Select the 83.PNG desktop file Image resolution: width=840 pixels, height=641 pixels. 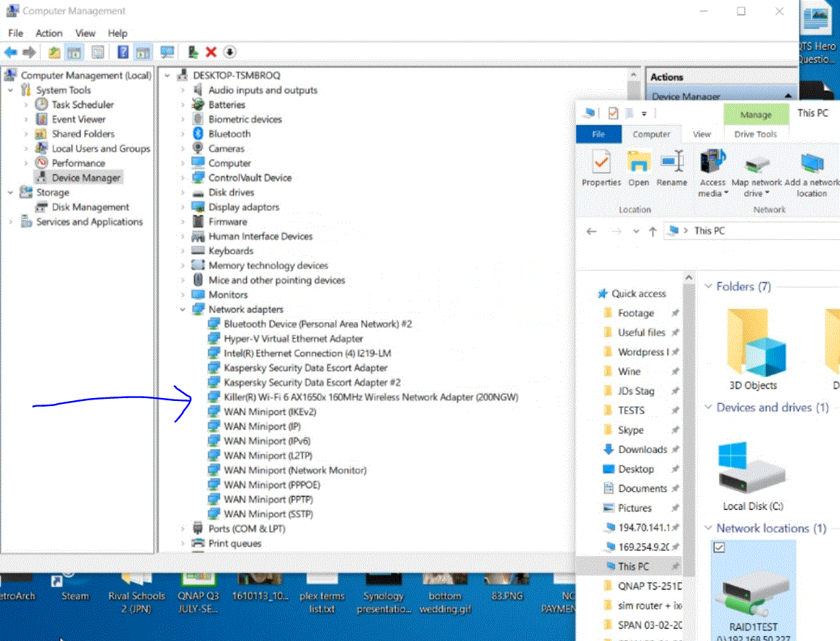pos(507,588)
